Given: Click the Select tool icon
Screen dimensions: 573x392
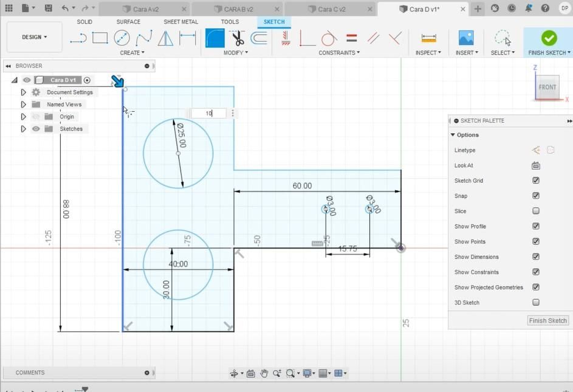Looking at the screenshot, I should 503,38.
